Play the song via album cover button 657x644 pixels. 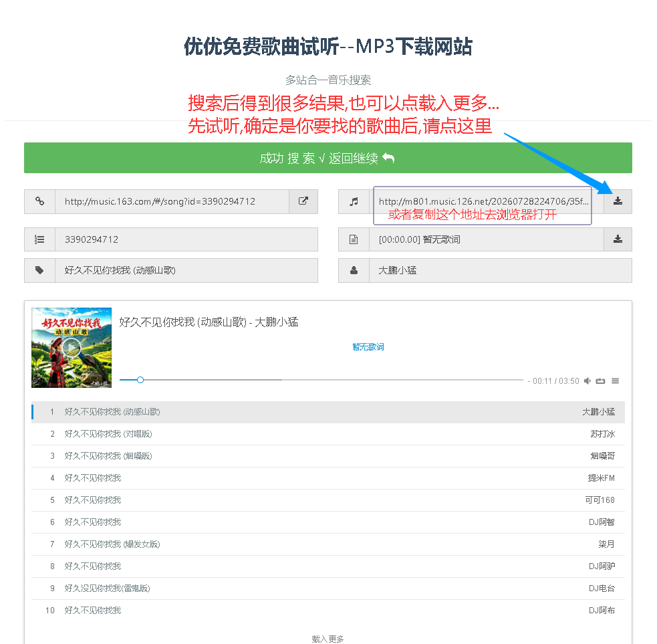pyautogui.click(x=72, y=348)
